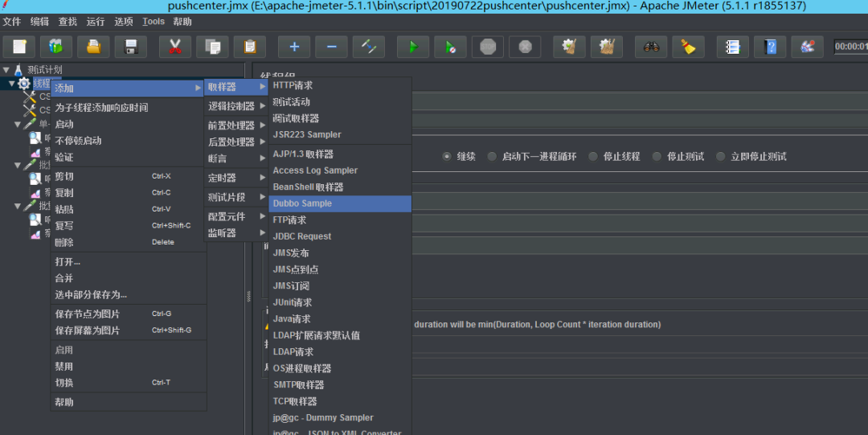Click 删除 in context menu
Screen dimensions: 868x435
(129, 242)
